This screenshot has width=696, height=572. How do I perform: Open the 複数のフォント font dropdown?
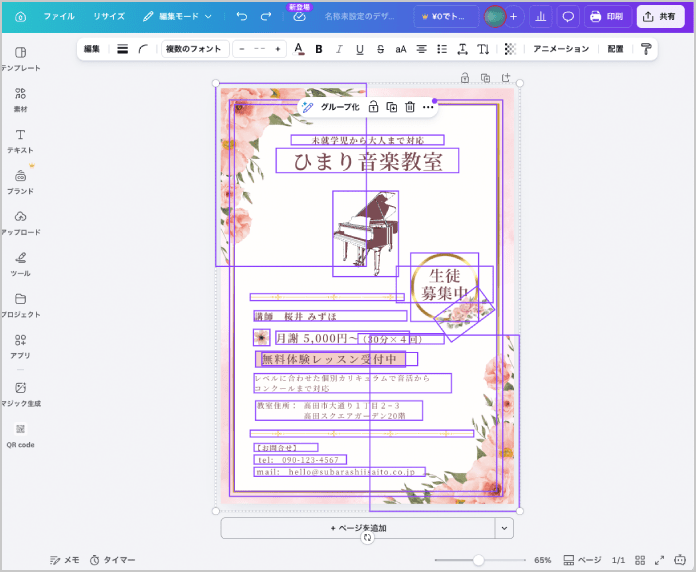(193, 49)
